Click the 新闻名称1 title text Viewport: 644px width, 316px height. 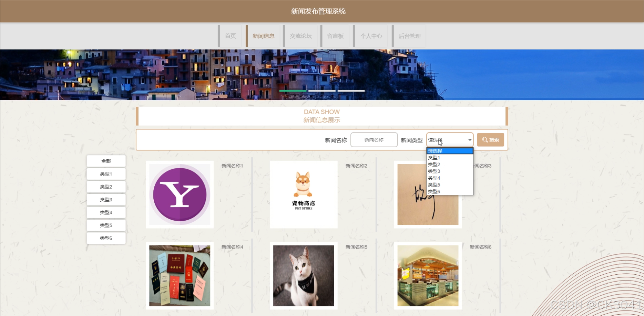(x=232, y=166)
